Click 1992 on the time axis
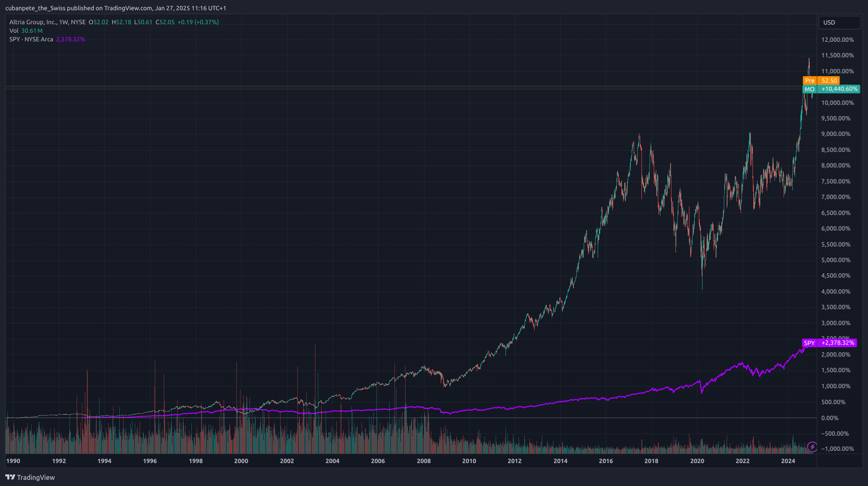 59,461
